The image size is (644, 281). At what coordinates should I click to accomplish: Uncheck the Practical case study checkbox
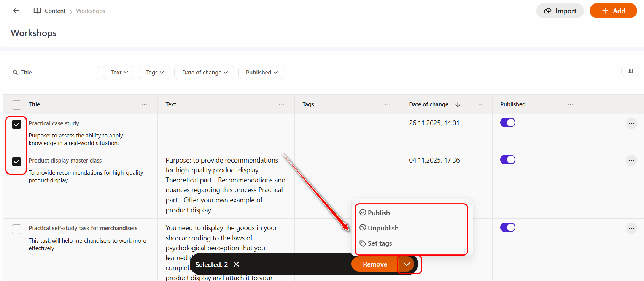[17, 124]
